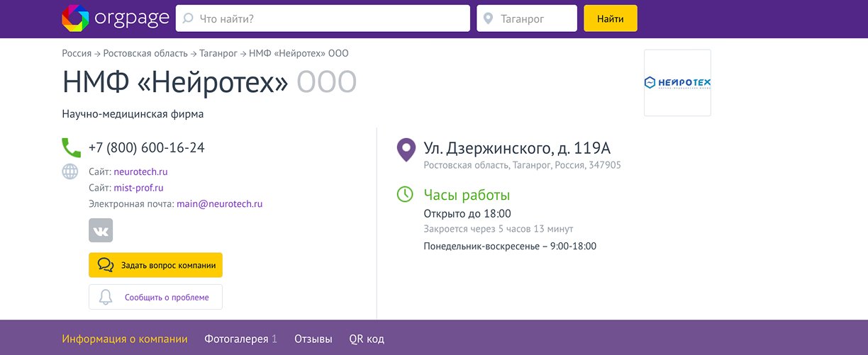
Task: Click the magnifier icon in search field
Action: tap(189, 19)
